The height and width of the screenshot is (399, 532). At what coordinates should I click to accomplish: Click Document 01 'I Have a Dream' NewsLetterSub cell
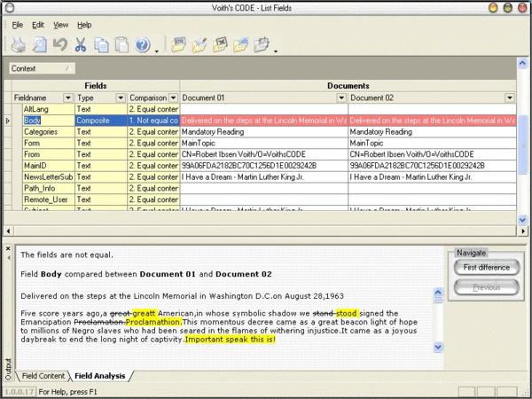pos(263,176)
